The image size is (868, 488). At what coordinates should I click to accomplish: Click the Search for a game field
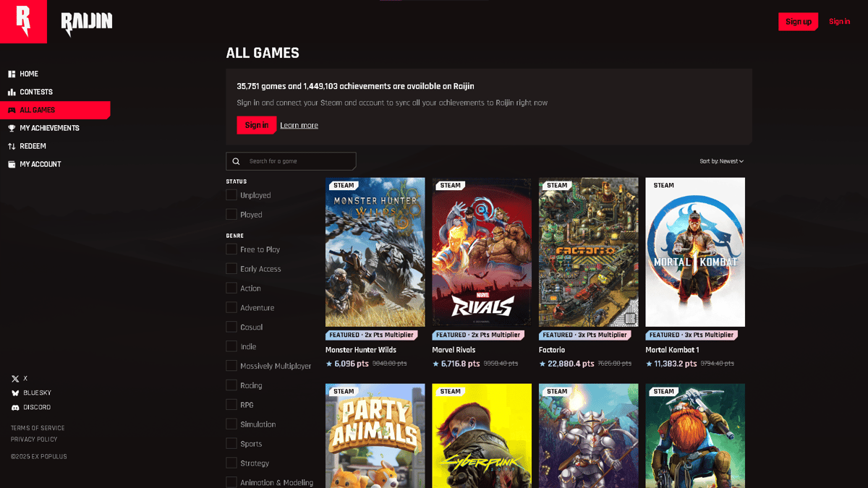tap(291, 161)
